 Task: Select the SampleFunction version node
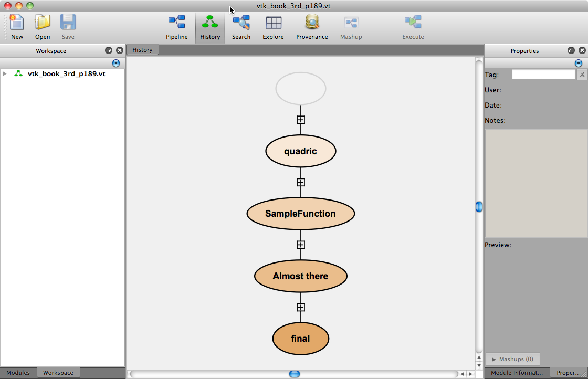tap(300, 214)
